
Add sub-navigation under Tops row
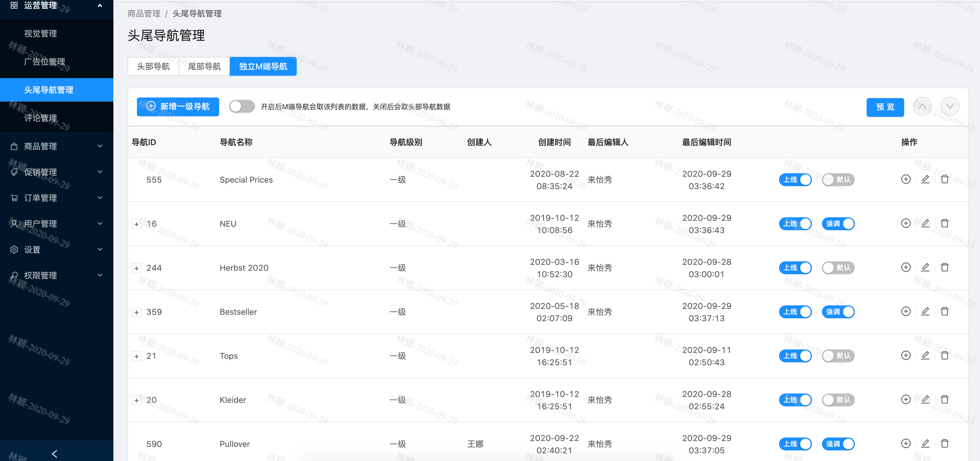905,356
